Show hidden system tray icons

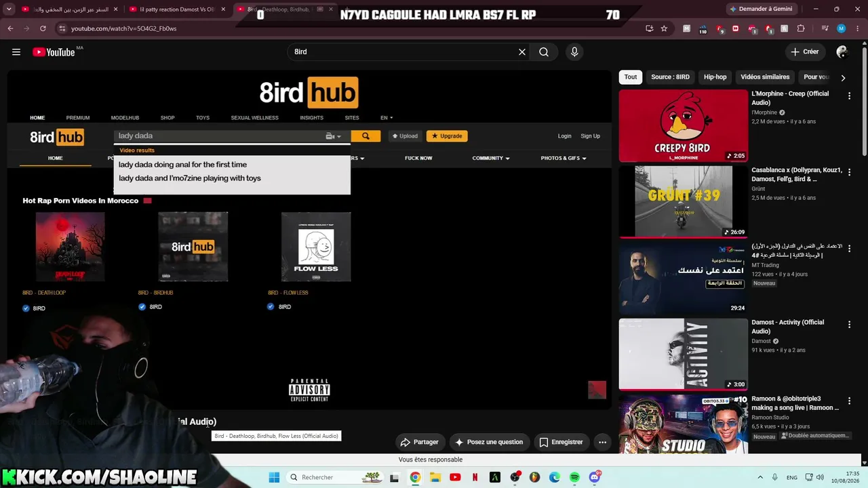[759, 477]
